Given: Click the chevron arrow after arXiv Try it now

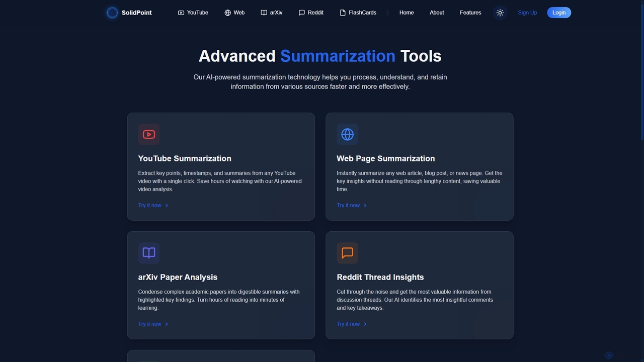Looking at the screenshot, I should click(167, 324).
